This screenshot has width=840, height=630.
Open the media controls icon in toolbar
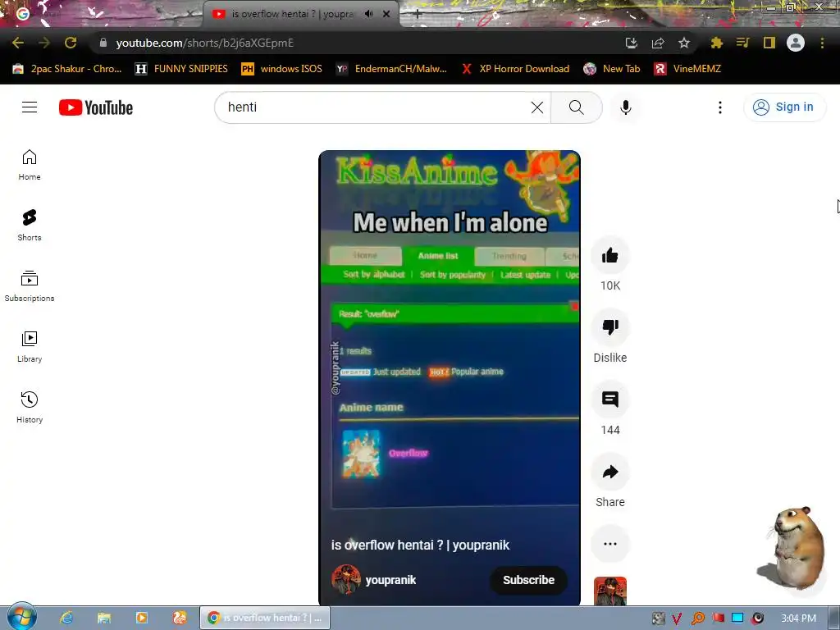(x=742, y=43)
